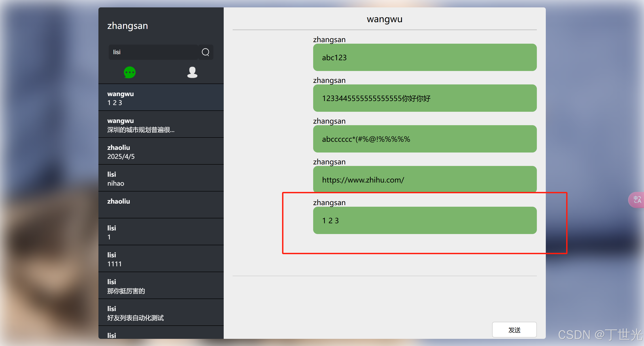The image size is (644, 346).
Task: Click the search box containing lisi
Action: pos(153,52)
